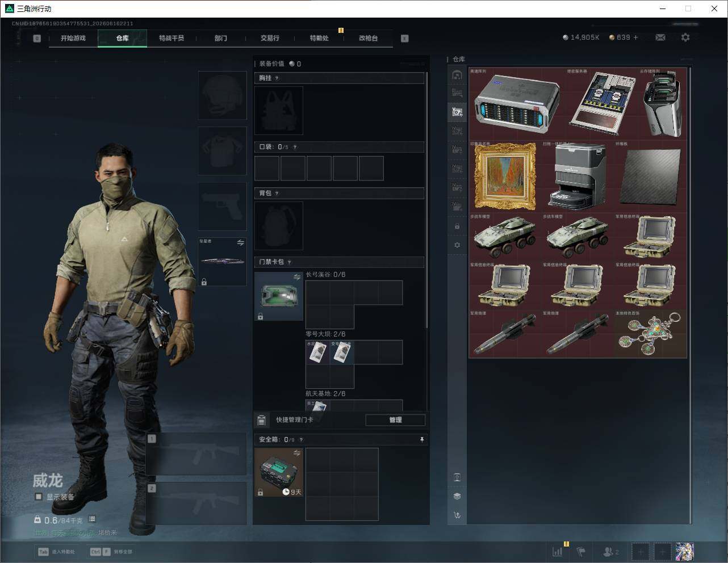Switch to the 部门 tab
The height and width of the screenshot is (563, 728).
coord(221,38)
